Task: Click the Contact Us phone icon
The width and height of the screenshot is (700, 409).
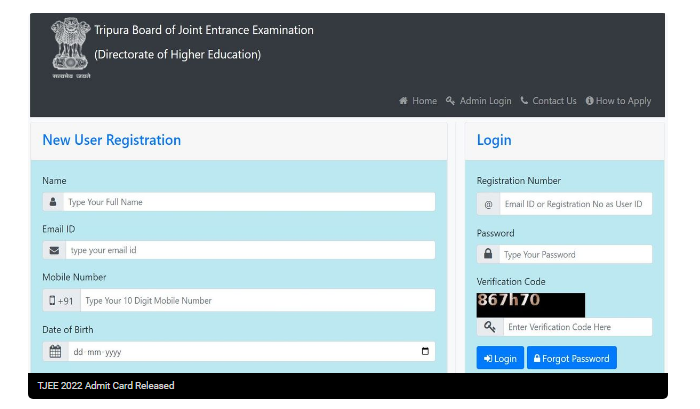Action: tap(524, 100)
